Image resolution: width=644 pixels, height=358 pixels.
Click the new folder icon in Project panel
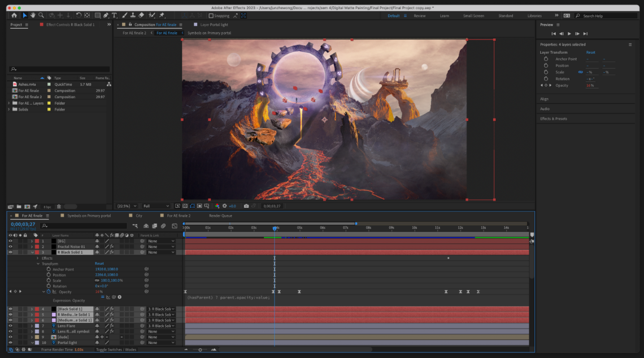[x=19, y=207]
